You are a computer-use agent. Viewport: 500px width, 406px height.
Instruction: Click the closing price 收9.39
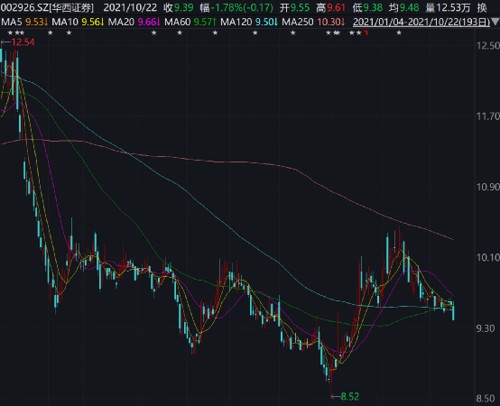click(178, 8)
